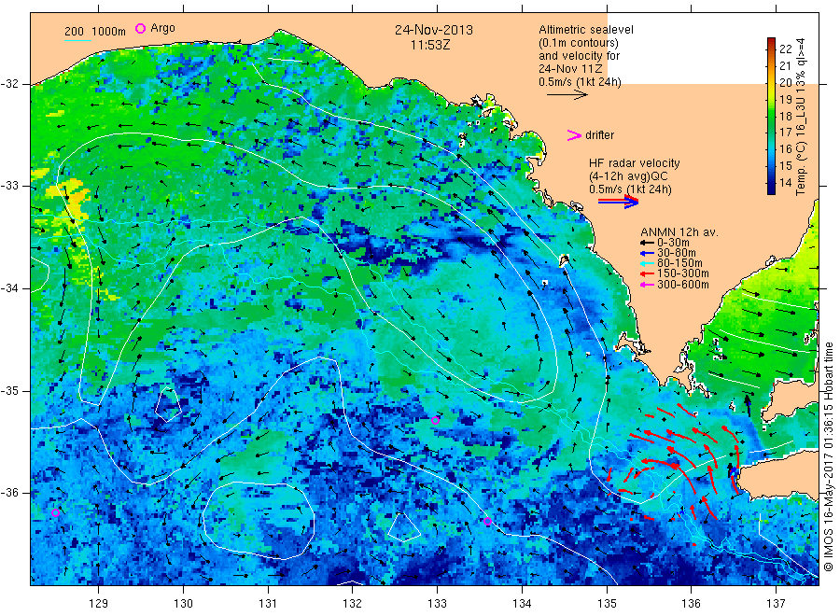Click the 22 degree mark on the color scale
This screenshot has width=840, height=616.
click(x=785, y=49)
